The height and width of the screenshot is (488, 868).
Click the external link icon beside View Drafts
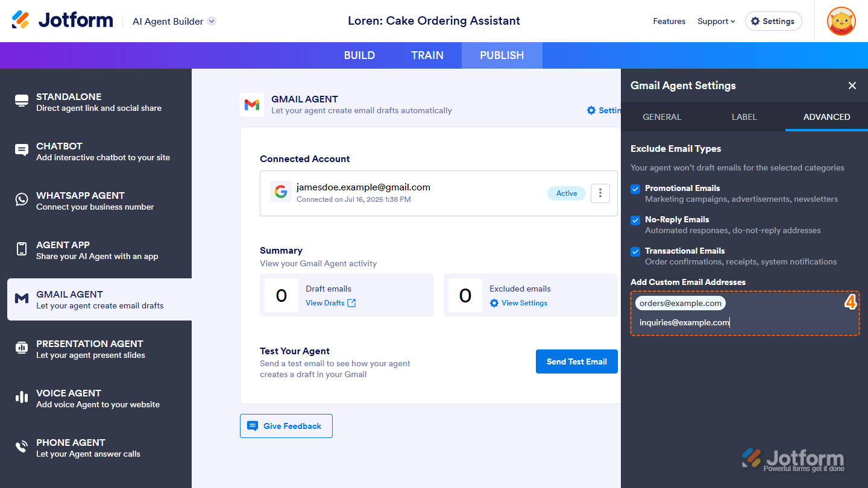[x=351, y=303]
